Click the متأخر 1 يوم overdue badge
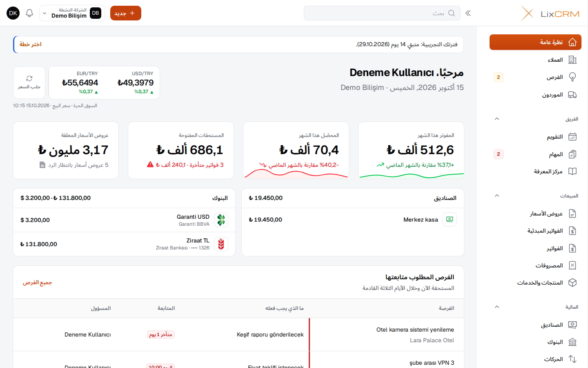Screen dimensions: 588x368 [x=161, y=334]
